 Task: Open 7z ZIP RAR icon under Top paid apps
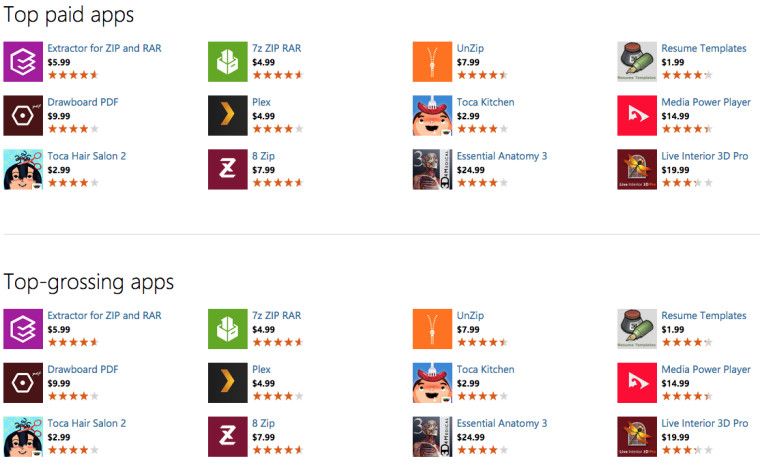227,62
